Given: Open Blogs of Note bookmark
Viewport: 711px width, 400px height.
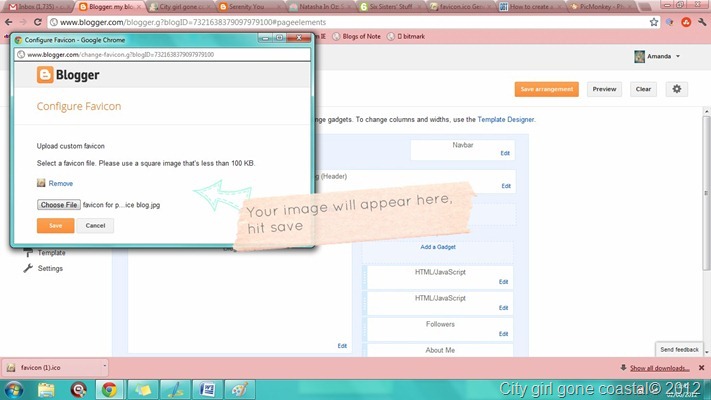Looking at the screenshot, I should [x=356, y=36].
